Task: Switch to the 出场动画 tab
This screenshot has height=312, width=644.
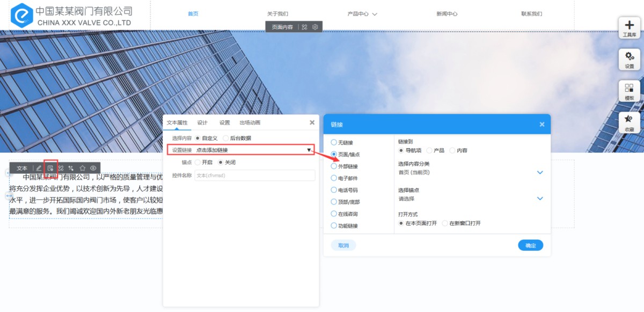Action: [x=250, y=122]
